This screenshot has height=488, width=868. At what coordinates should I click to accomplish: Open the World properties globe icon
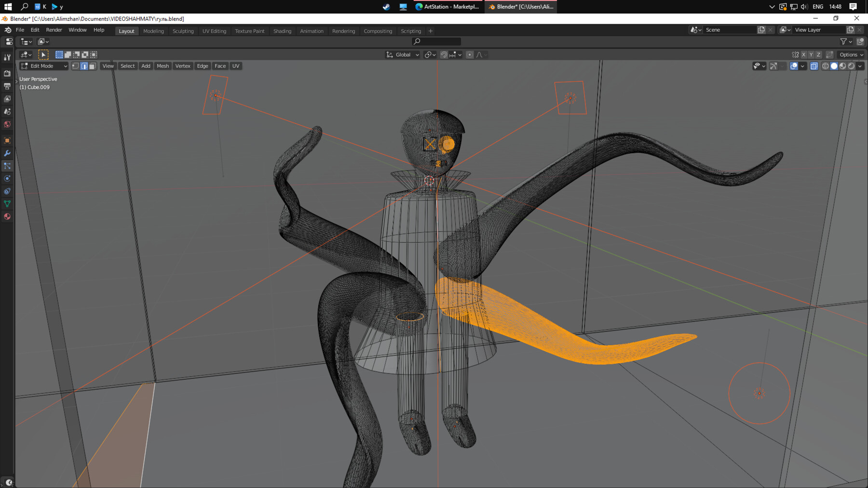7,124
